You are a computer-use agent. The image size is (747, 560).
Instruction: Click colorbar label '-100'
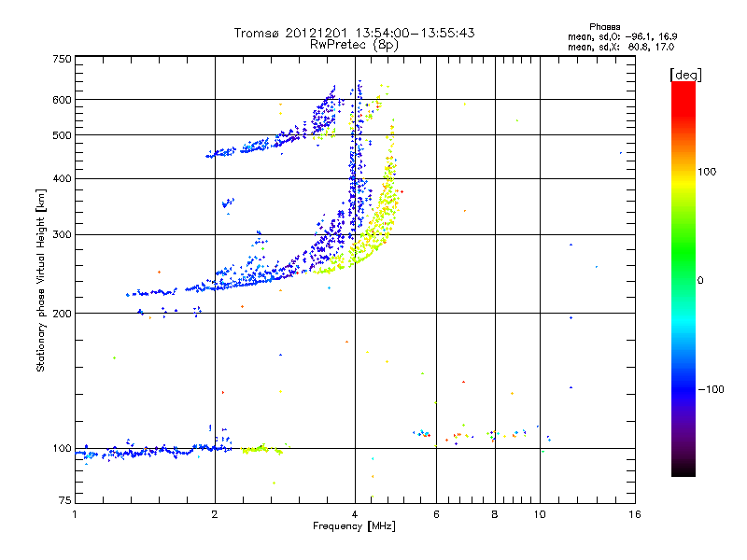712,389
